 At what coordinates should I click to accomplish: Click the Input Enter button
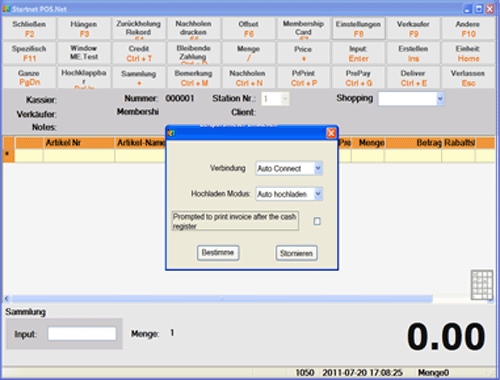coord(359,53)
